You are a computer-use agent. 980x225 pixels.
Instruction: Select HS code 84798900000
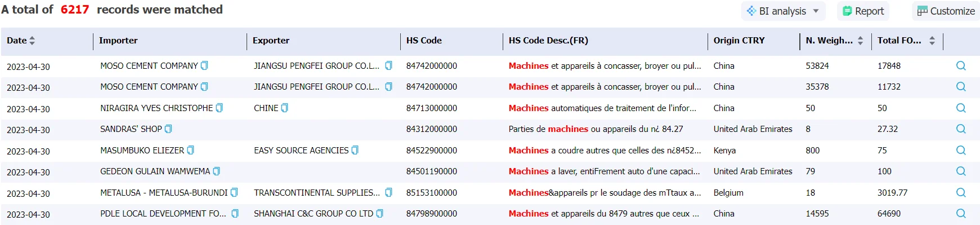pyautogui.click(x=432, y=214)
